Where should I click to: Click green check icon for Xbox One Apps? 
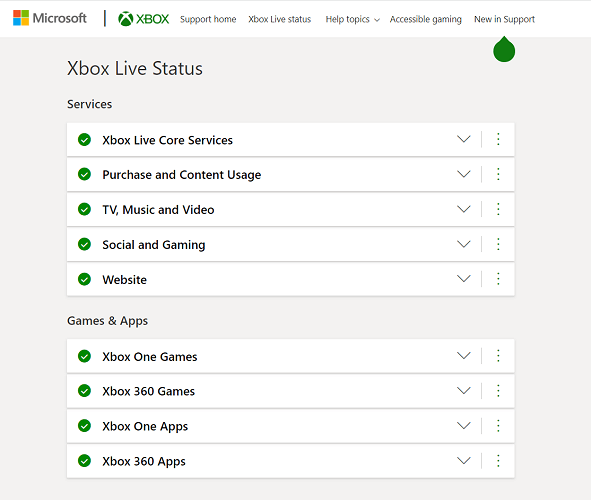[84, 426]
